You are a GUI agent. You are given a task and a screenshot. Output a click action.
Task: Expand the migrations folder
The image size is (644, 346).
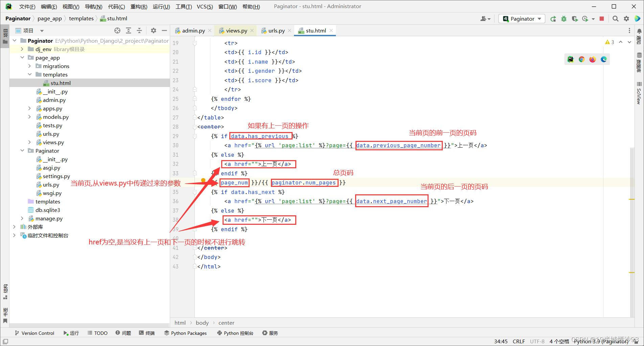pos(30,66)
